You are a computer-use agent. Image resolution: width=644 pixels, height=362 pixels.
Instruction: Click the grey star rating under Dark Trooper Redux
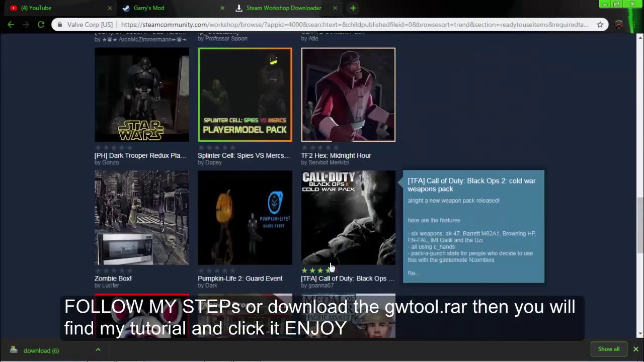pos(113,148)
